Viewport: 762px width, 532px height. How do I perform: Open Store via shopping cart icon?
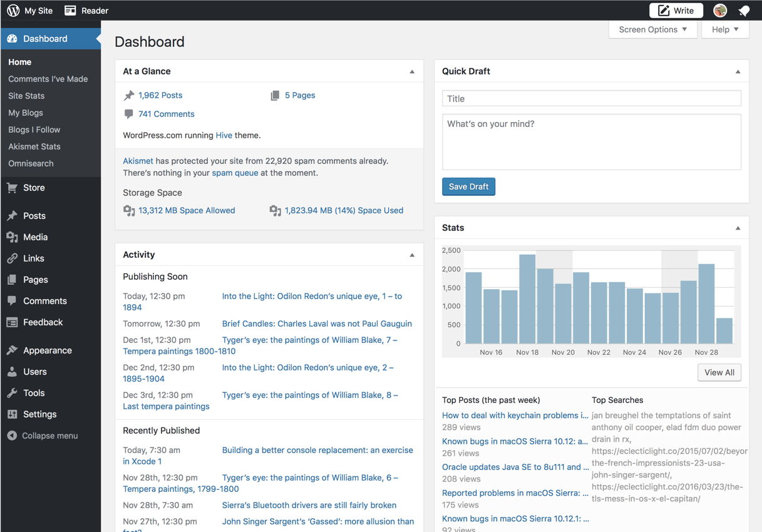(x=12, y=188)
